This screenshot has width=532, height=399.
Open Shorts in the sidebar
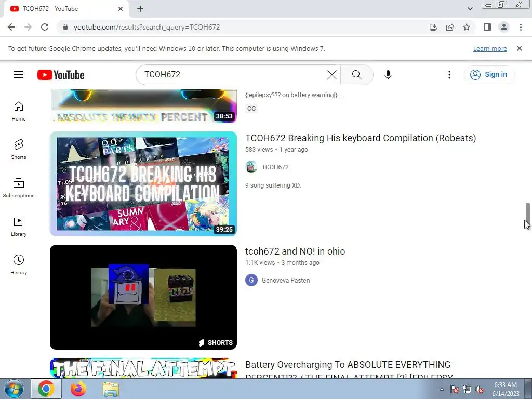tap(19, 149)
